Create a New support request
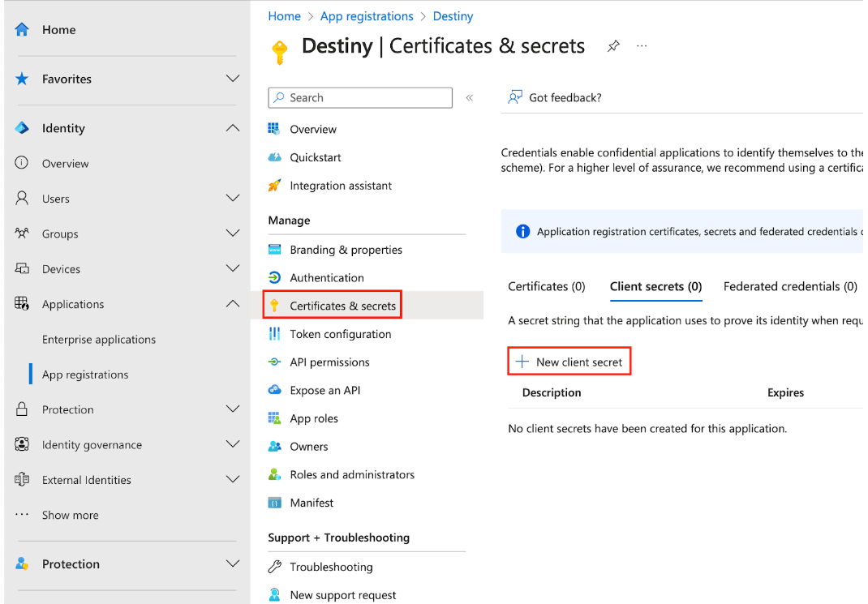868x604 pixels. click(x=342, y=594)
